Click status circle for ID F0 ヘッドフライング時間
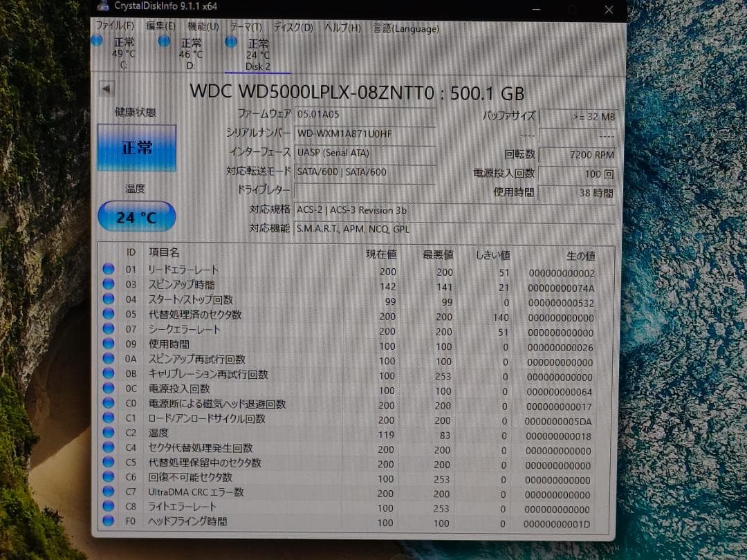 click(109, 521)
